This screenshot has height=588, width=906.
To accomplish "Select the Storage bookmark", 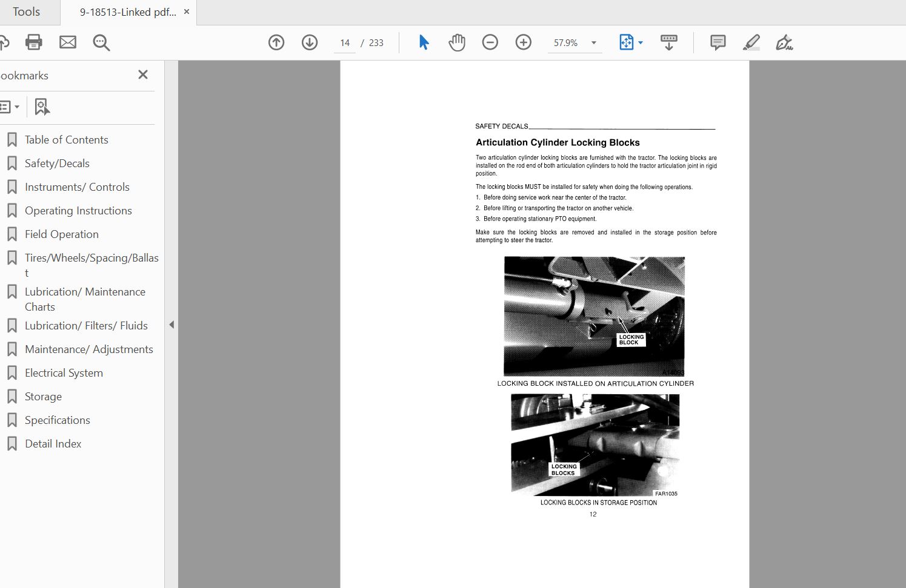I will 43,397.
